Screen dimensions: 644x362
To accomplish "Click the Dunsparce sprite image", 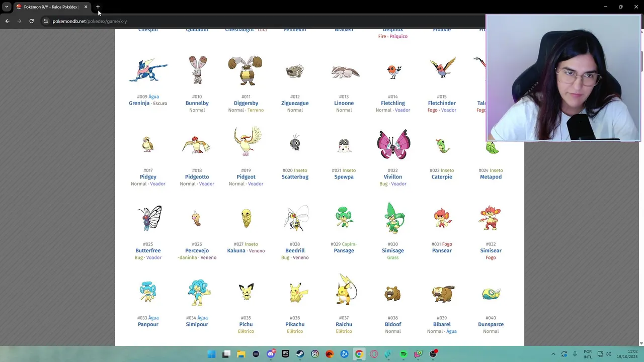I will (491, 293).
